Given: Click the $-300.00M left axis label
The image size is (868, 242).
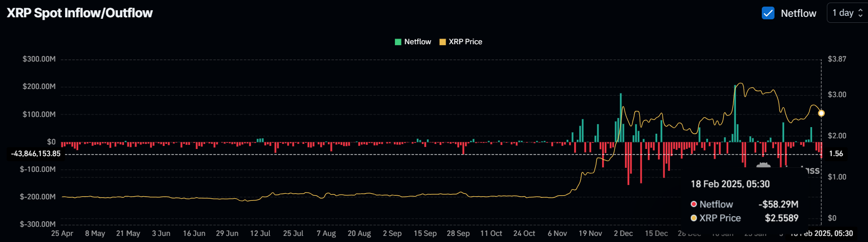Looking at the screenshot, I should (x=38, y=224).
